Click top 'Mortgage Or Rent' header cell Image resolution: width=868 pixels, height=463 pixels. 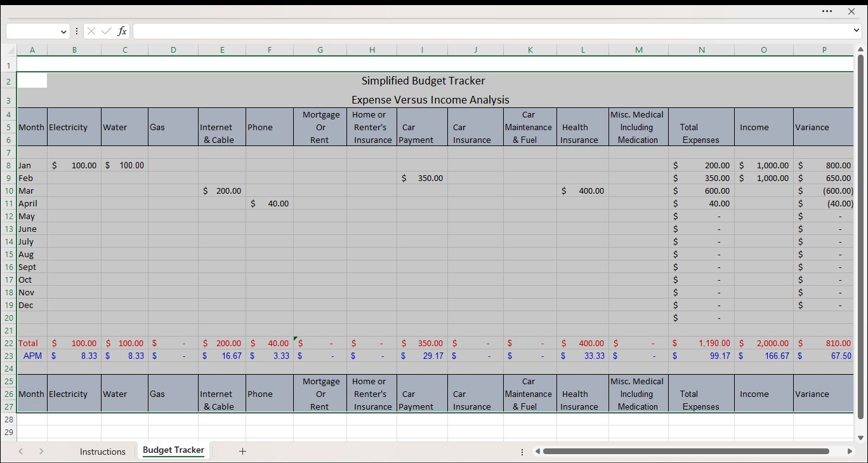click(320, 127)
